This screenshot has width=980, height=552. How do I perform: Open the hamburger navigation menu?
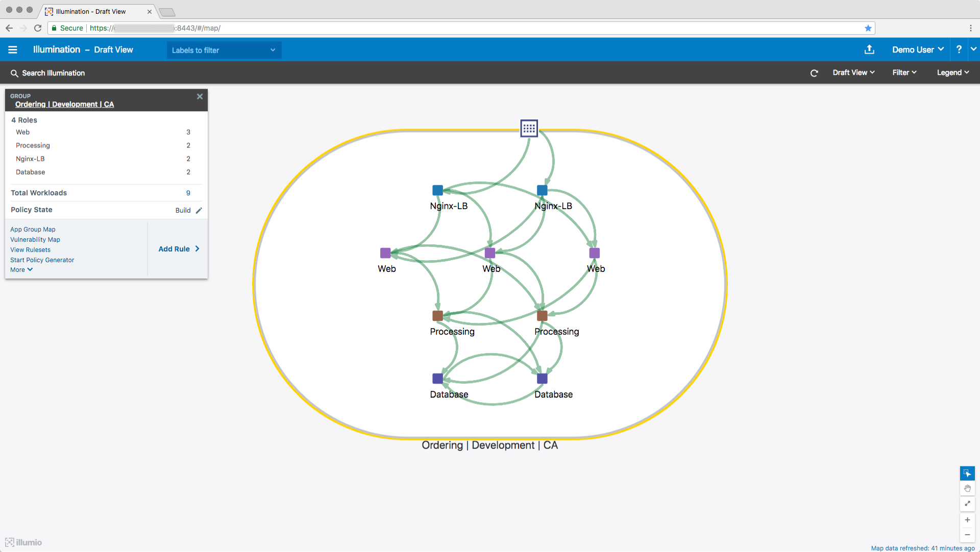pos(13,49)
